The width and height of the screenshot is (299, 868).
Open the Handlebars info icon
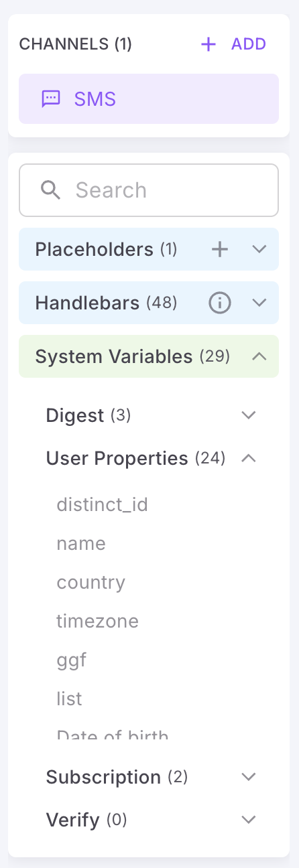click(220, 303)
